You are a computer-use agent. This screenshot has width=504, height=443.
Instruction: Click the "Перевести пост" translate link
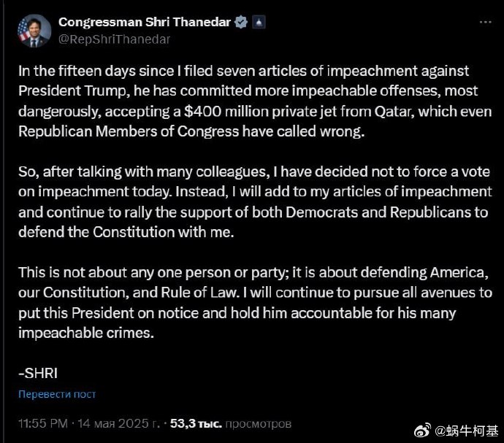(x=57, y=394)
